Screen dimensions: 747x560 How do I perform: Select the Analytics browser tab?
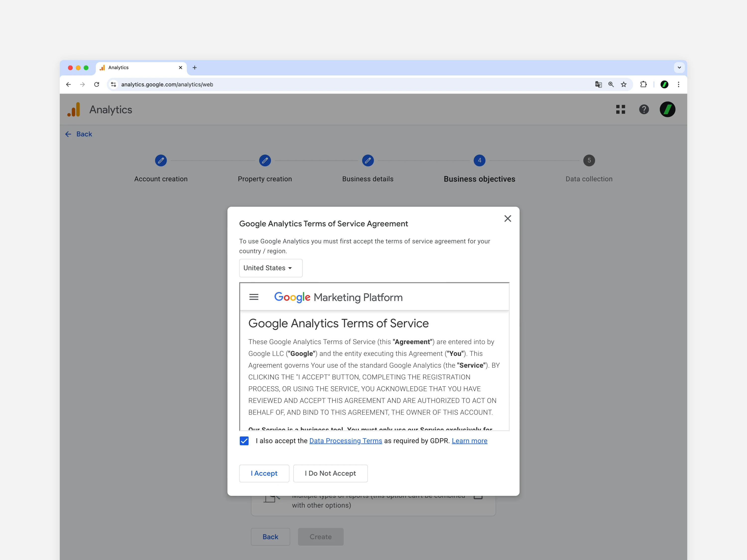[141, 67]
